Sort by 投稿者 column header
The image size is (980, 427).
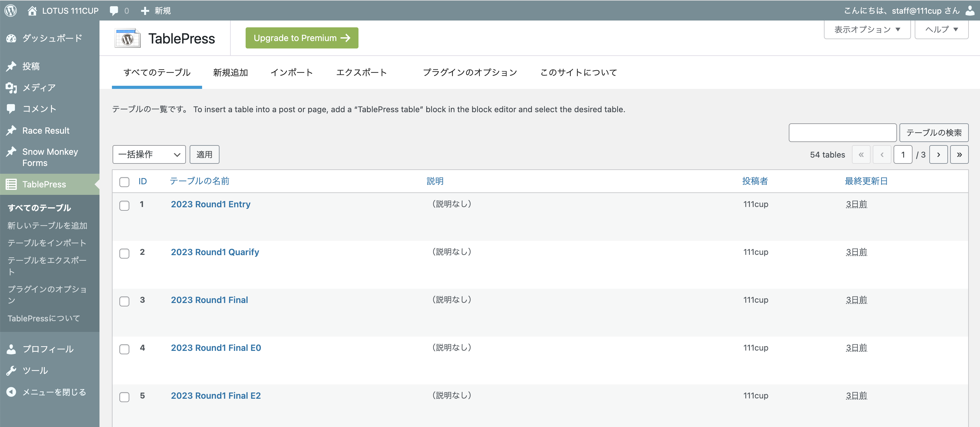(x=755, y=181)
